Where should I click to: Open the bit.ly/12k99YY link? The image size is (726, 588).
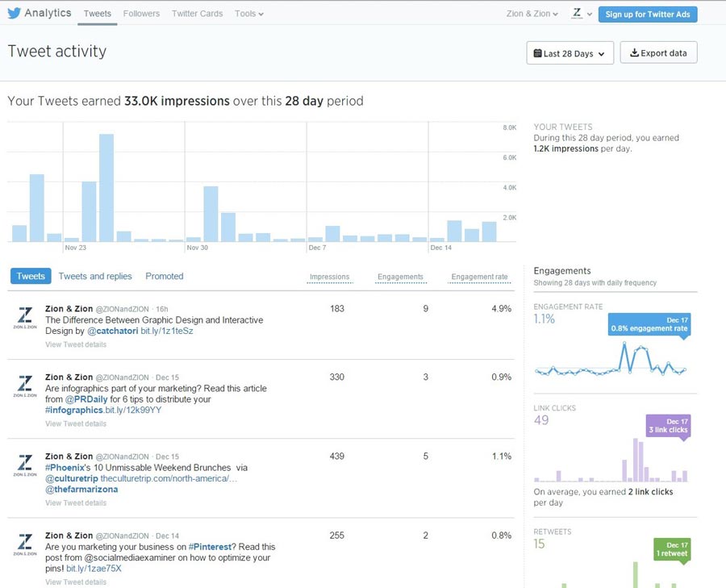(133, 411)
